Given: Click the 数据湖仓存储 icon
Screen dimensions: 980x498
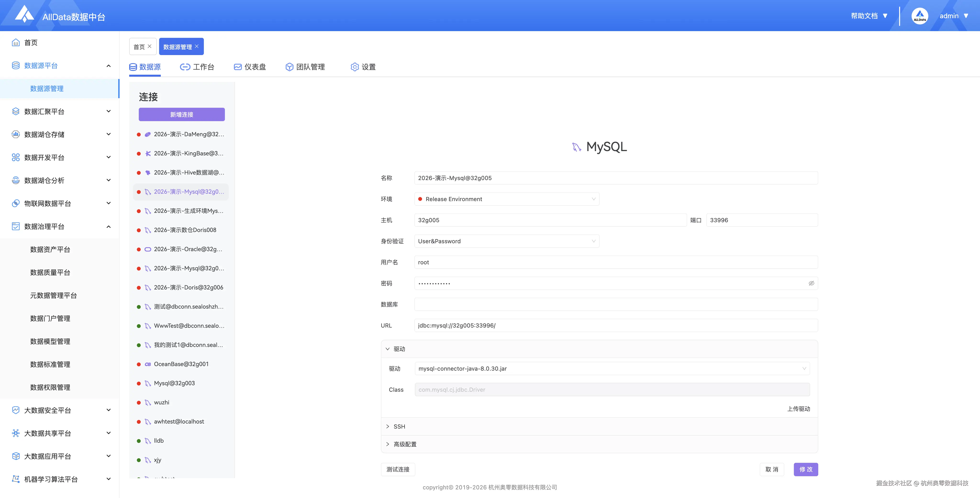Looking at the screenshot, I should [x=16, y=134].
